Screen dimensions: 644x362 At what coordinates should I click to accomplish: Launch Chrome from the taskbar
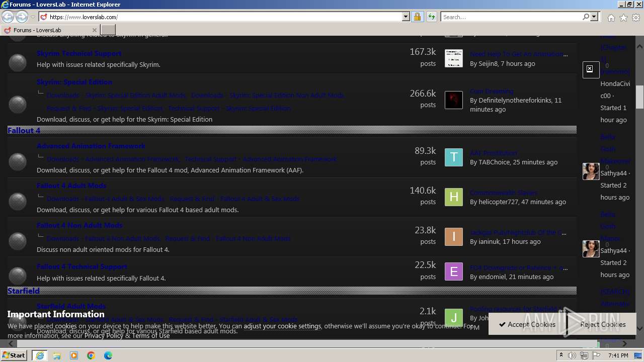pos(91,355)
